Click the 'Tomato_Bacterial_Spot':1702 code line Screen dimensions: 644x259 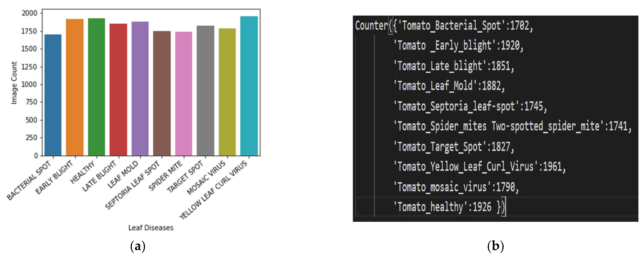[444, 26]
